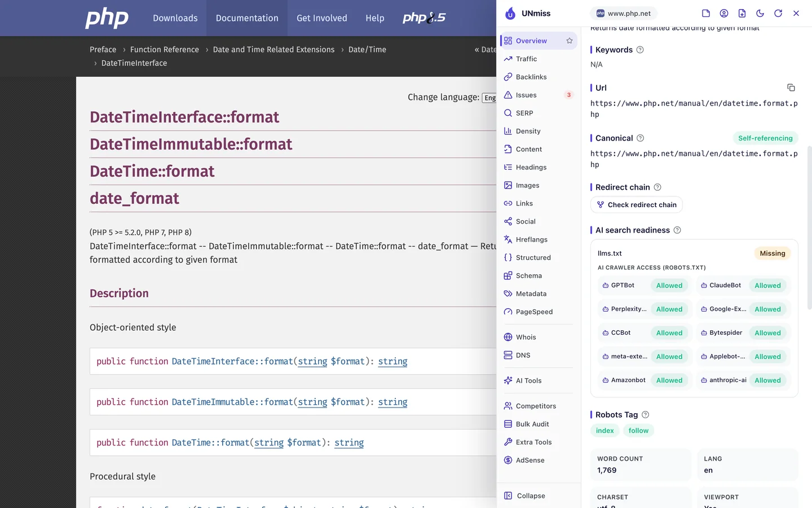This screenshot has height=508, width=812.
Task: Show help for Redirect chain section
Action: click(657, 187)
